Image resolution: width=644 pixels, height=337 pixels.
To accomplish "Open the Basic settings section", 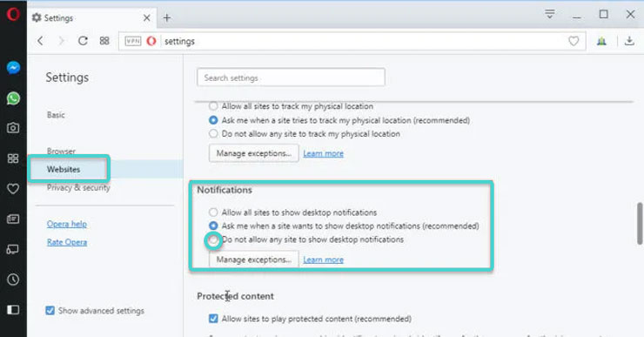I will (56, 115).
